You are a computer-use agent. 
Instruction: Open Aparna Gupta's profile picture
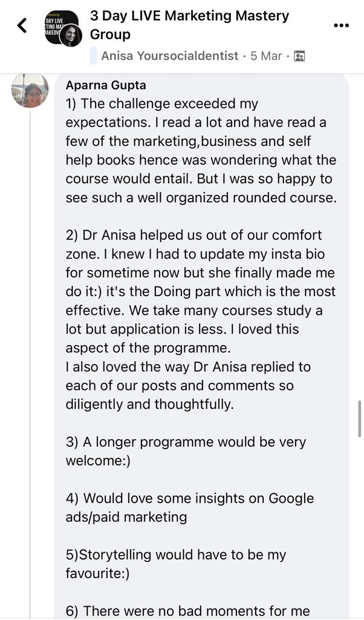pos(30,90)
